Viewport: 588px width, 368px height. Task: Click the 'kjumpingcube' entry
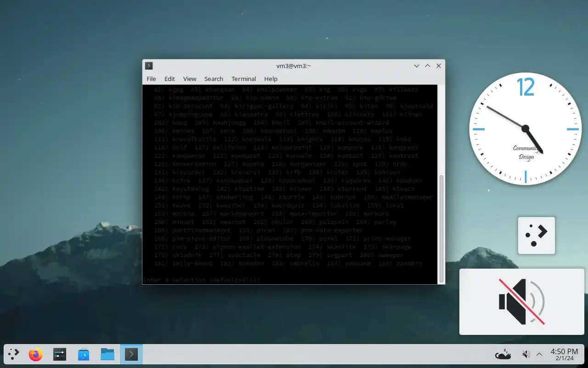tap(190, 114)
